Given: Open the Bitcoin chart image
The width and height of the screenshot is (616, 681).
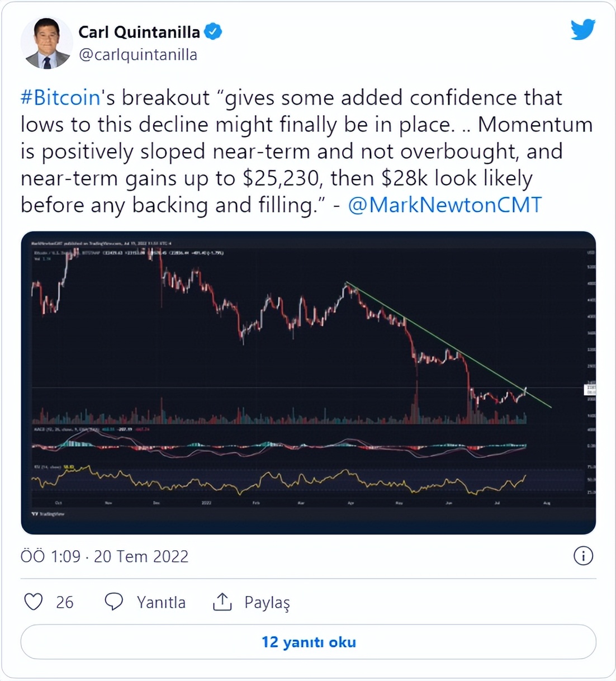Looking at the screenshot, I should 309,382.
